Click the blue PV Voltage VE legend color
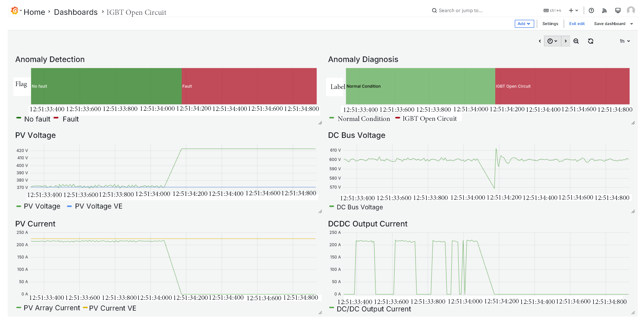644x322 pixels. click(69, 206)
